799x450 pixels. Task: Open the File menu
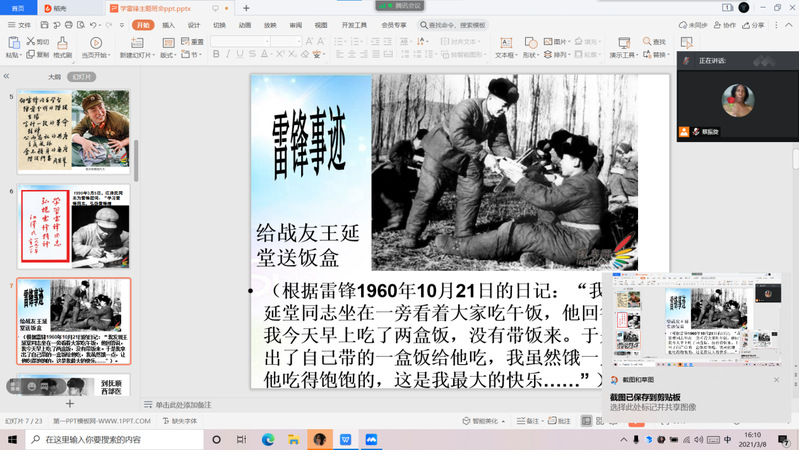point(19,25)
